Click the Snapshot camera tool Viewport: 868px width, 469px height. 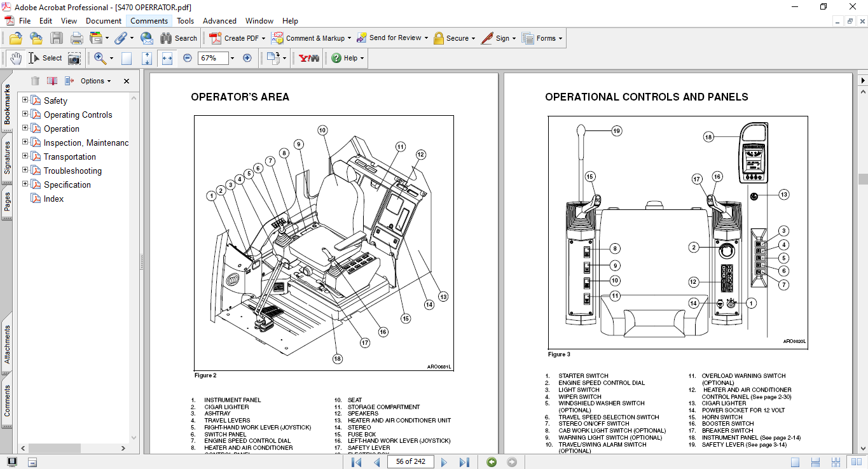[x=74, y=58]
